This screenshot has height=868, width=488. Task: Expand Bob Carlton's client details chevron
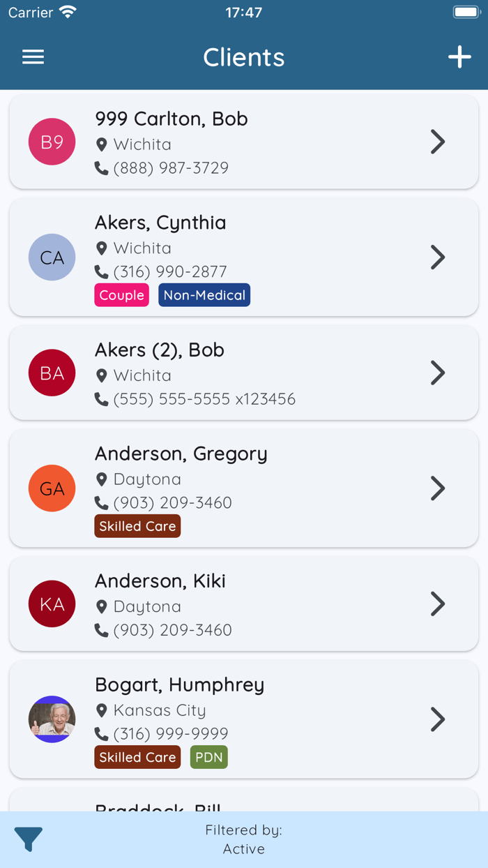pos(438,141)
